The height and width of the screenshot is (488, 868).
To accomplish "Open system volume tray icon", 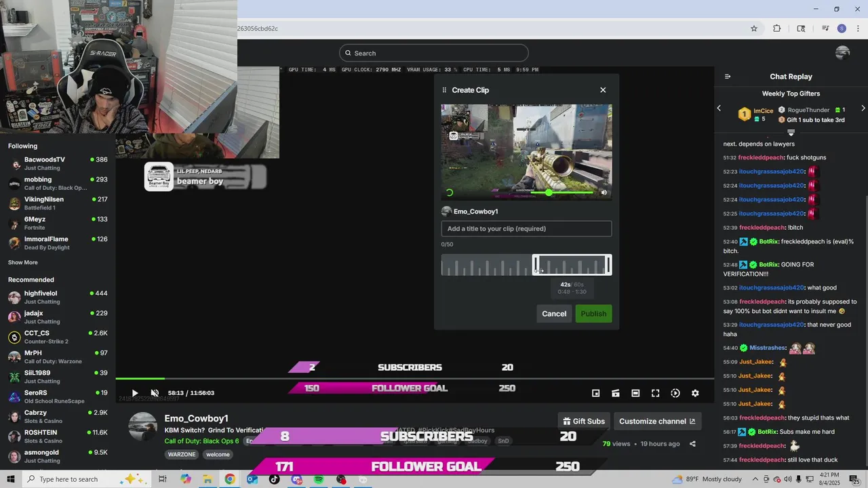I will (787, 479).
